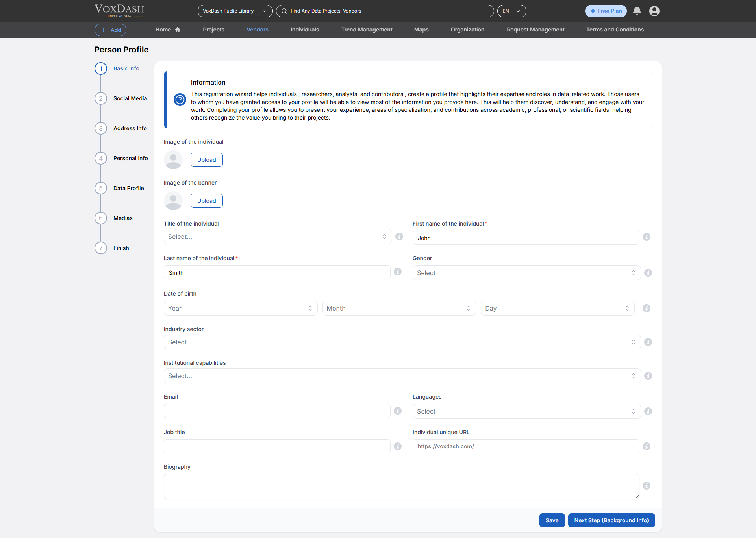Open the notifications bell icon
The height and width of the screenshot is (538, 756).
637,11
